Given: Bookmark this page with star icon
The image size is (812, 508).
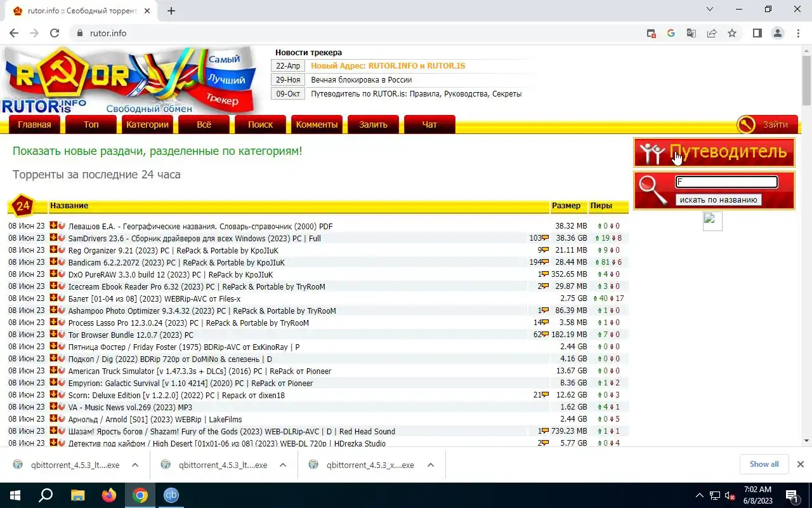Looking at the screenshot, I should pos(732,33).
